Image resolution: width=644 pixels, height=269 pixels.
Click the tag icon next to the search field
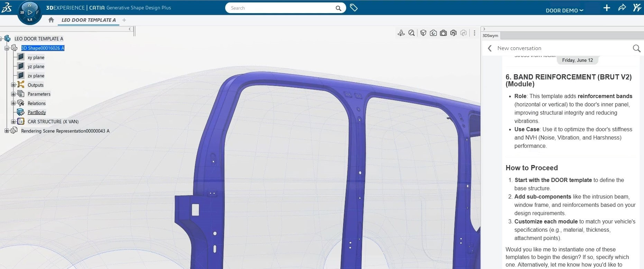click(353, 8)
